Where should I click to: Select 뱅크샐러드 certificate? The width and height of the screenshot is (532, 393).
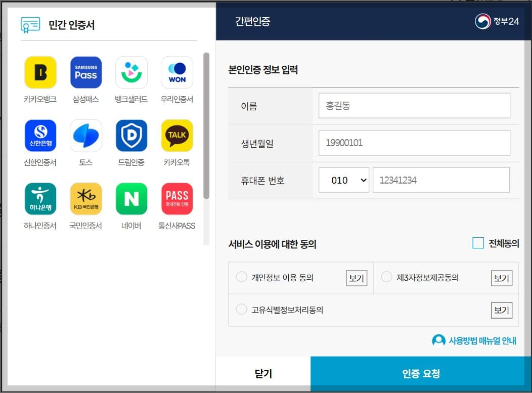click(x=131, y=72)
